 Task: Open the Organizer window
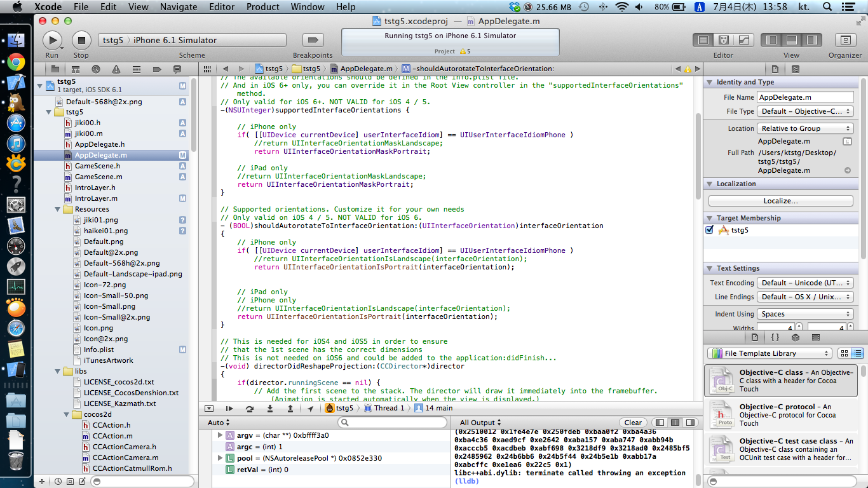845,40
